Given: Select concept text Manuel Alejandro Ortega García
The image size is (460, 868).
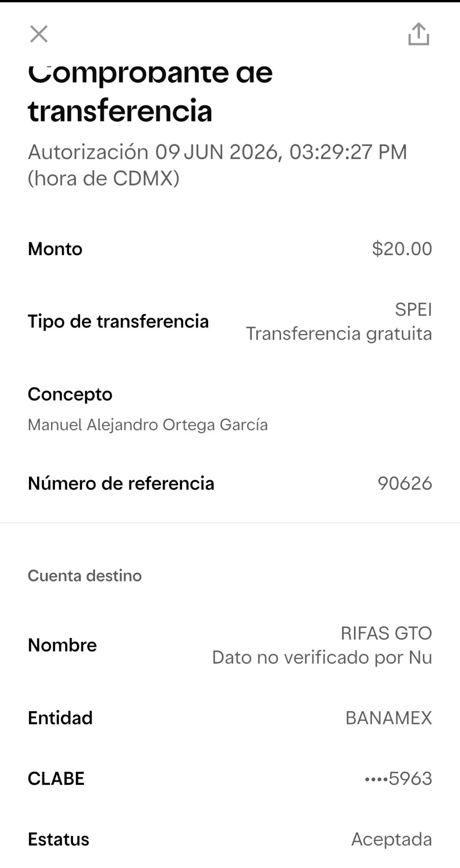Looking at the screenshot, I should pyautogui.click(x=148, y=425).
